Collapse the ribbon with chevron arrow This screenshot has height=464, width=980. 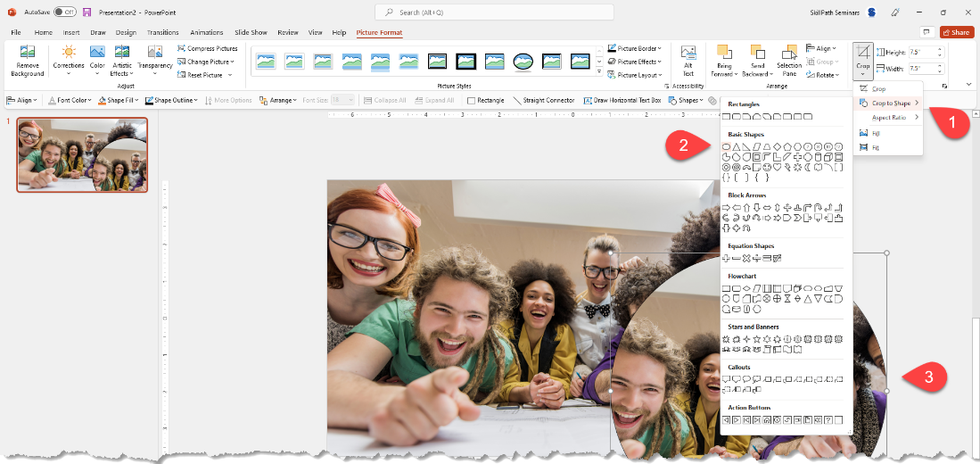(x=968, y=87)
